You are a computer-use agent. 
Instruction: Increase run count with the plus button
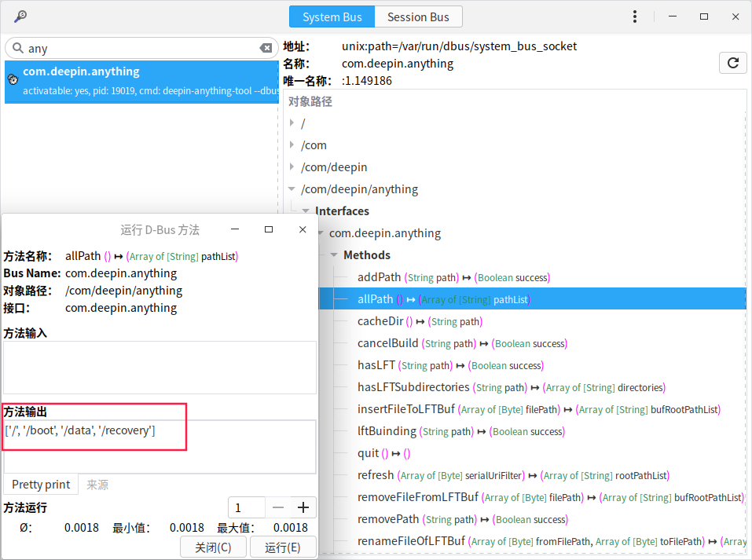tap(303, 507)
